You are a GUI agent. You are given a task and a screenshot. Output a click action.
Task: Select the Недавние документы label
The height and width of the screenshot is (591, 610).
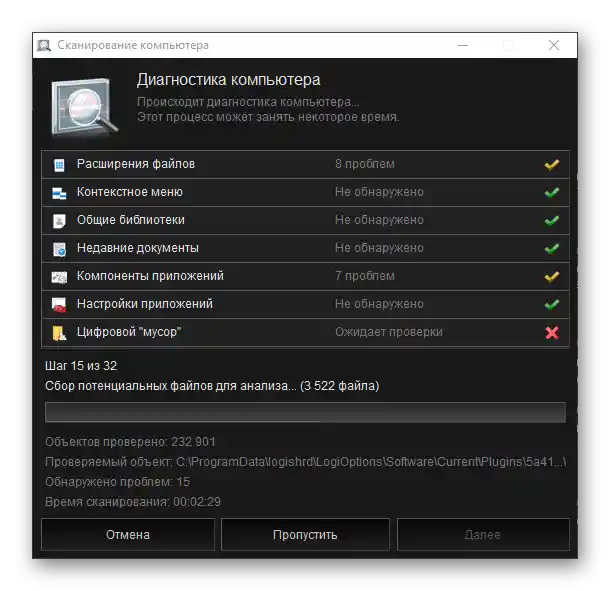138,248
